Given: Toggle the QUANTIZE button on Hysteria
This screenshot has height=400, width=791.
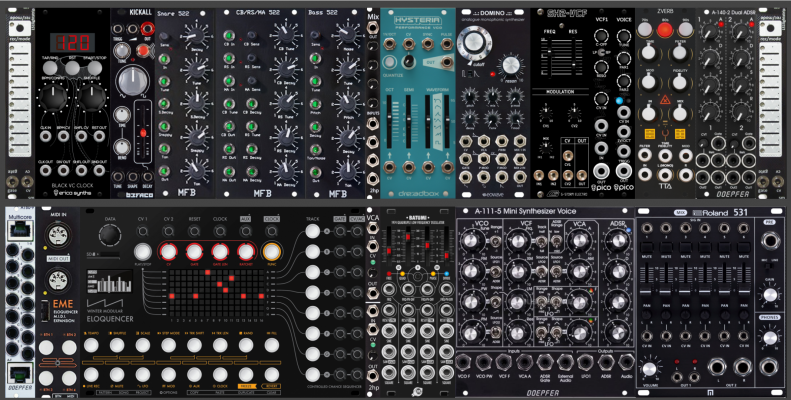Looking at the screenshot, I should (388, 62).
